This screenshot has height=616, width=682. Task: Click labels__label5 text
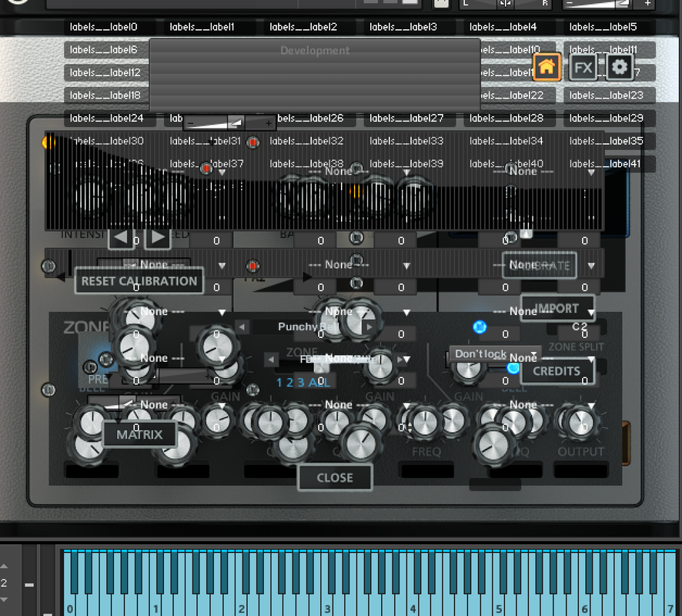coord(603,27)
